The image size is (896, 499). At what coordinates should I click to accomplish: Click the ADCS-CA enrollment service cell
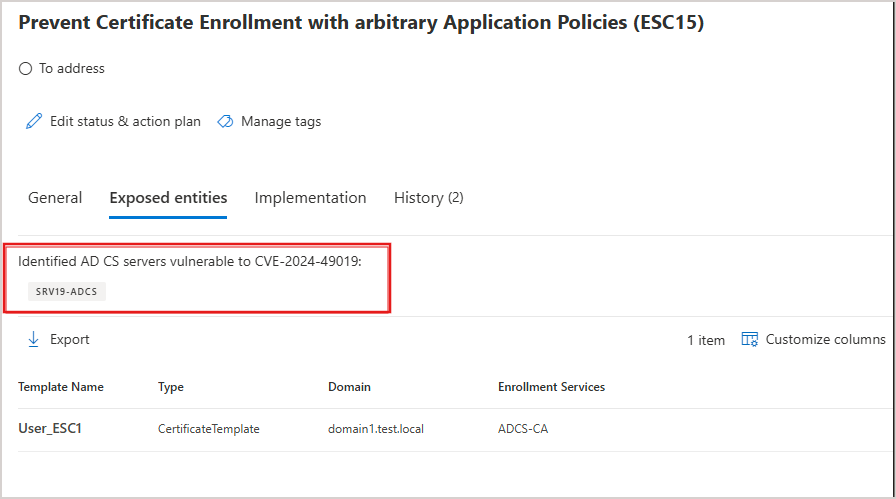pos(523,429)
